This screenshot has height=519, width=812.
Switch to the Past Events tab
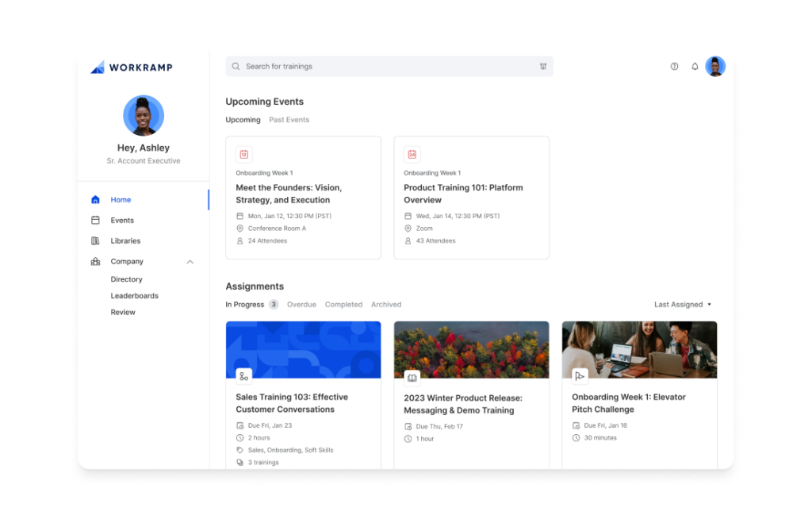click(x=289, y=120)
